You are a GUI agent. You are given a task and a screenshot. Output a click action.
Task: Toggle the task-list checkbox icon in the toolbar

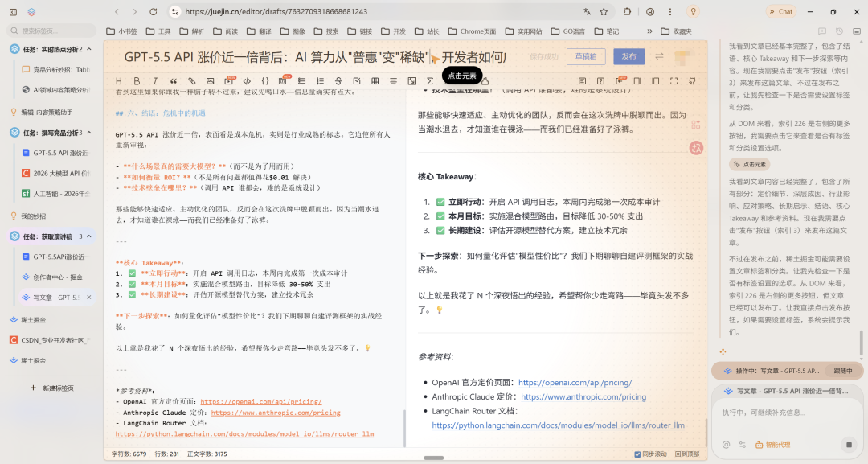click(358, 80)
